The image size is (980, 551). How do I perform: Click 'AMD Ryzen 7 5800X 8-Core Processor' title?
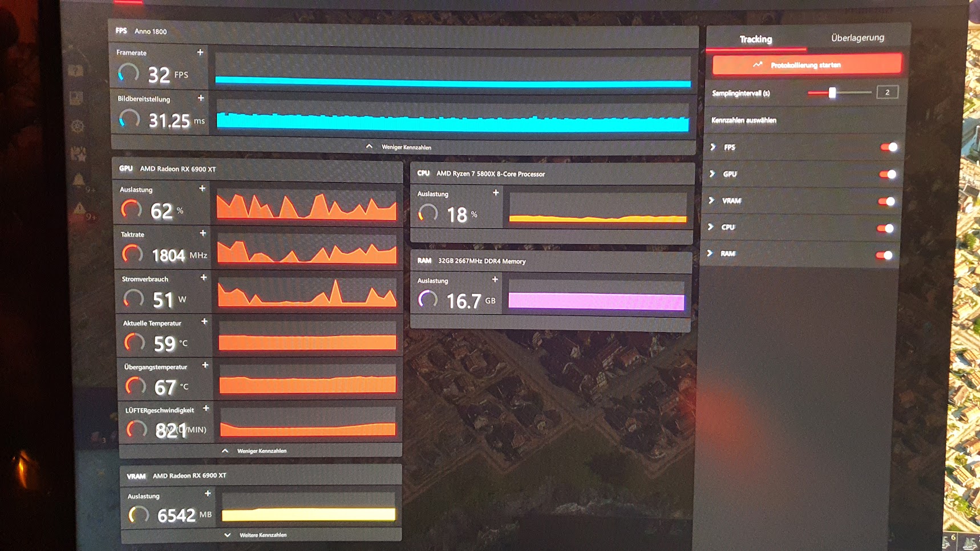[x=491, y=174]
